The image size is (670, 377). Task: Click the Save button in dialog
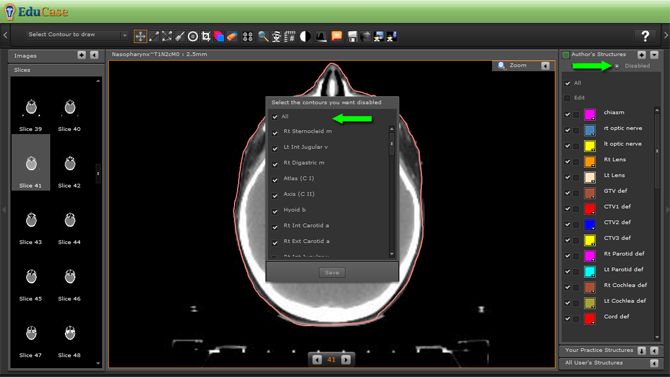[x=332, y=272]
